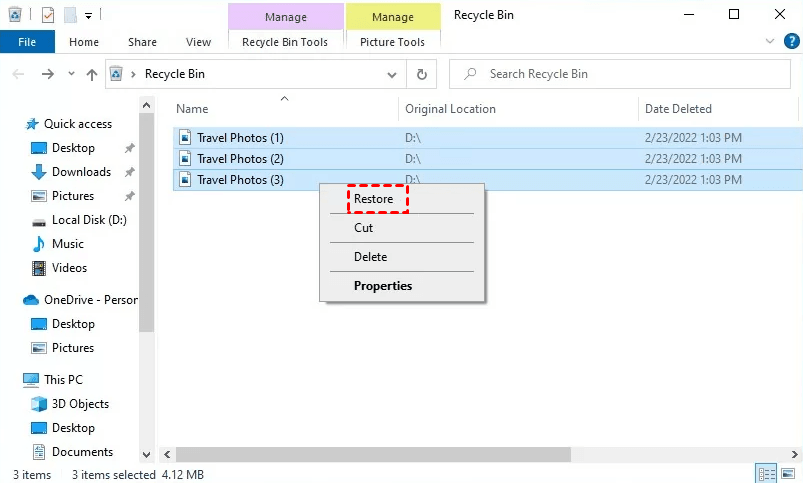The height and width of the screenshot is (483, 803).
Task: Open the Music folder in the sidebar
Action: pyautogui.click(x=67, y=244)
